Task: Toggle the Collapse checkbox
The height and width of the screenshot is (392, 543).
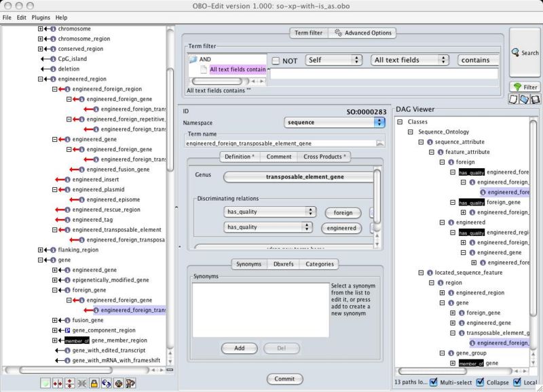Action: click(x=480, y=382)
